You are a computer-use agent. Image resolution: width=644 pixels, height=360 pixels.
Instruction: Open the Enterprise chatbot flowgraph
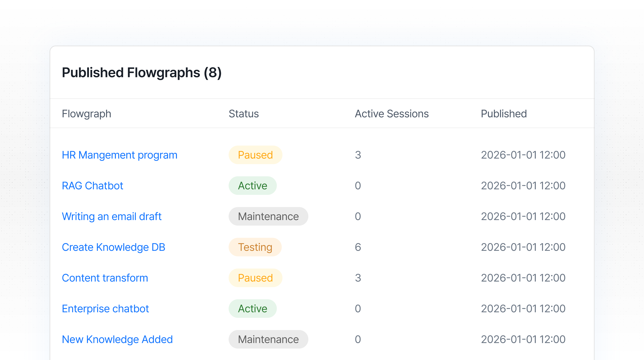pos(105,309)
